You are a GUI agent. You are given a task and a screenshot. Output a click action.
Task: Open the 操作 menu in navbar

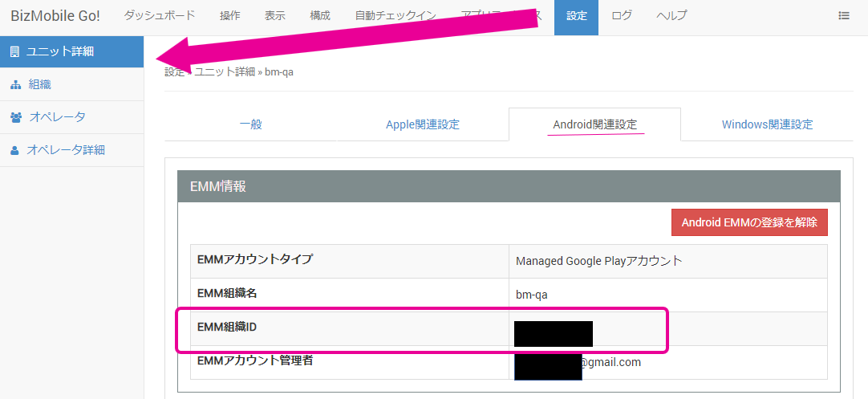229,15
